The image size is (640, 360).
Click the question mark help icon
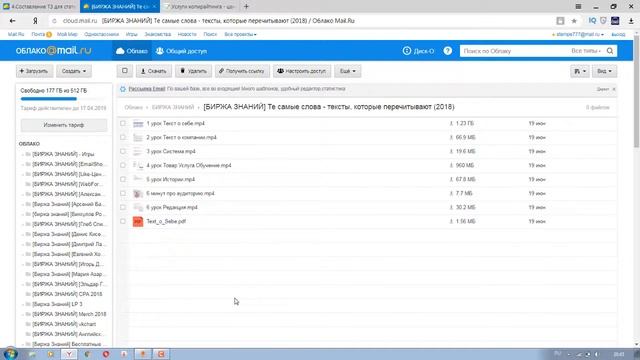(448, 51)
